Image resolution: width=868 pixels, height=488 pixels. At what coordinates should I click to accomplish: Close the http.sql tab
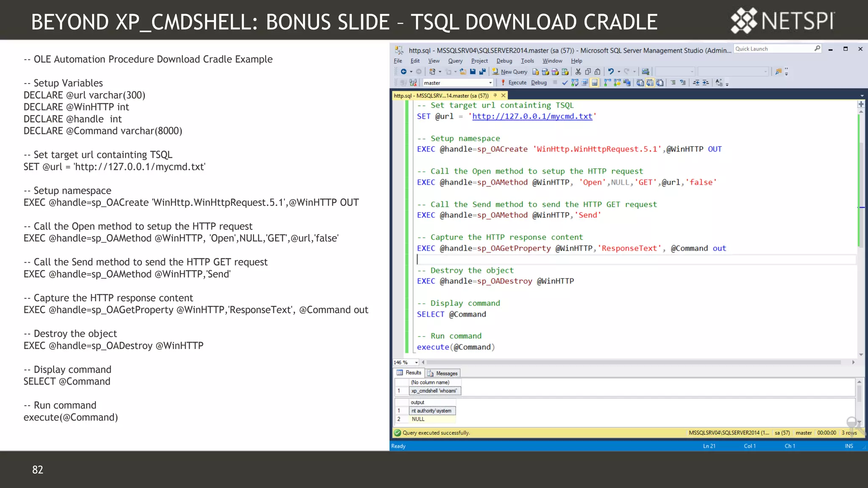click(504, 96)
